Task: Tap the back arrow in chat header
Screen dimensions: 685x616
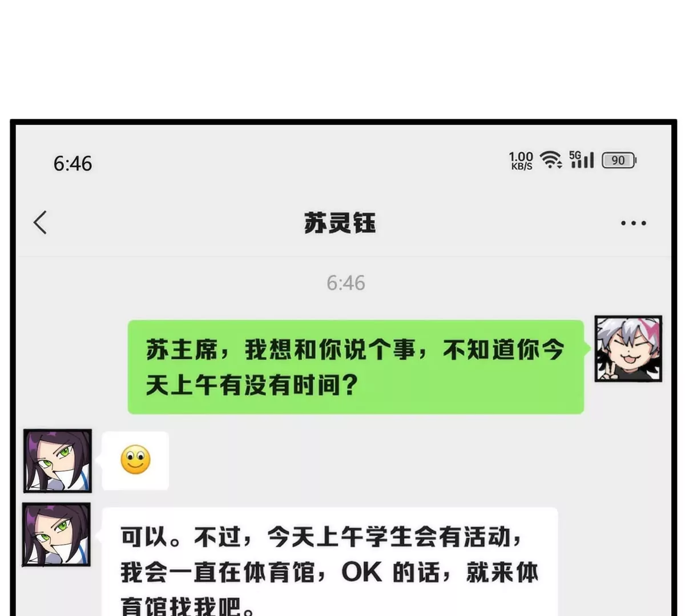Action: (40, 222)
